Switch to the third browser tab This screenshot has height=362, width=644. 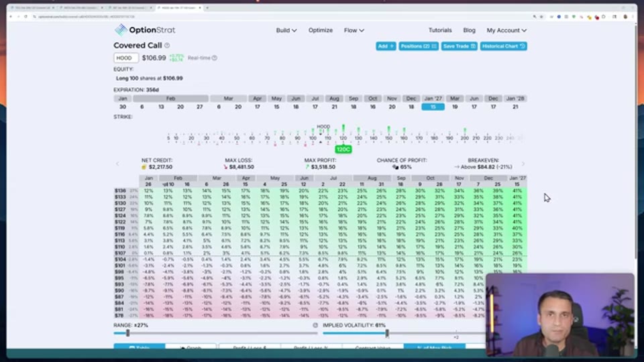pyautogui.click(x=129, y=8)
